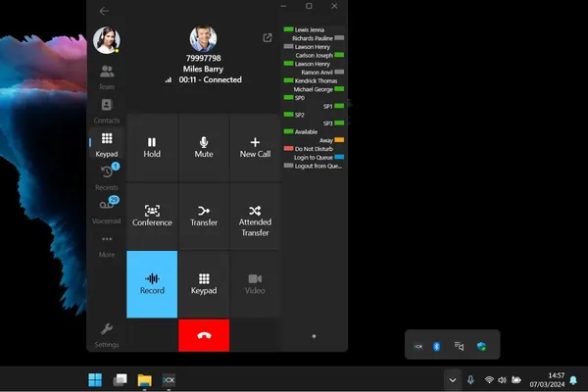Click the Recents badge showing 1
Image resolution: width=588 pixels, height=392 pixels.
116,167
